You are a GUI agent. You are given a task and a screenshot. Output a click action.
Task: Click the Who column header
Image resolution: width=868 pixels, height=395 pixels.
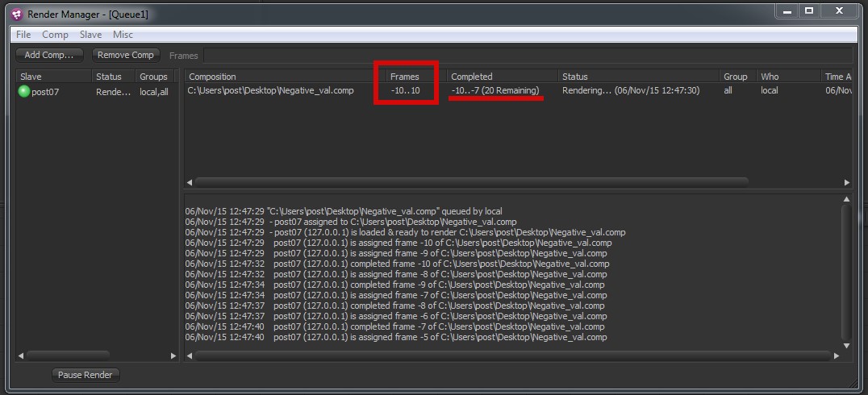(x=789, y=77)
